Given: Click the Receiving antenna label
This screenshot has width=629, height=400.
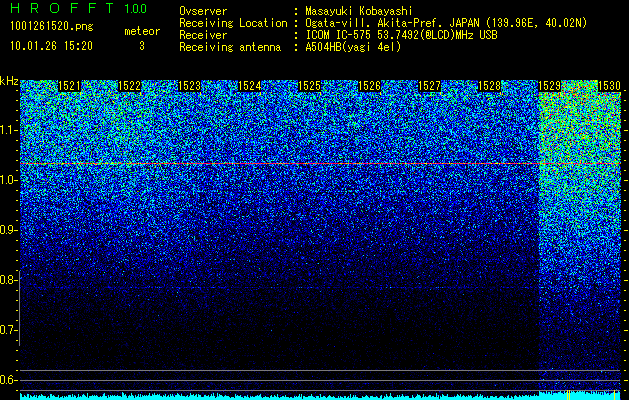Looking at the screenshot, I should [x=230, y=47].
